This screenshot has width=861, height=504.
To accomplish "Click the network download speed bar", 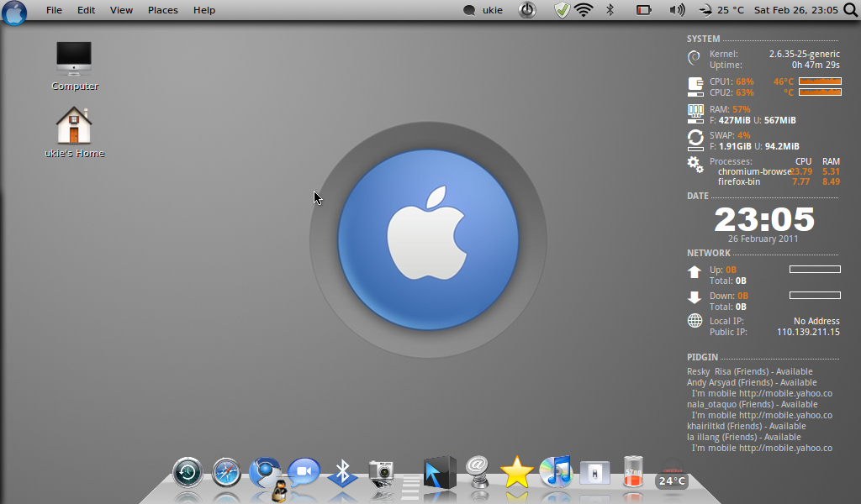I will point(815,295).
